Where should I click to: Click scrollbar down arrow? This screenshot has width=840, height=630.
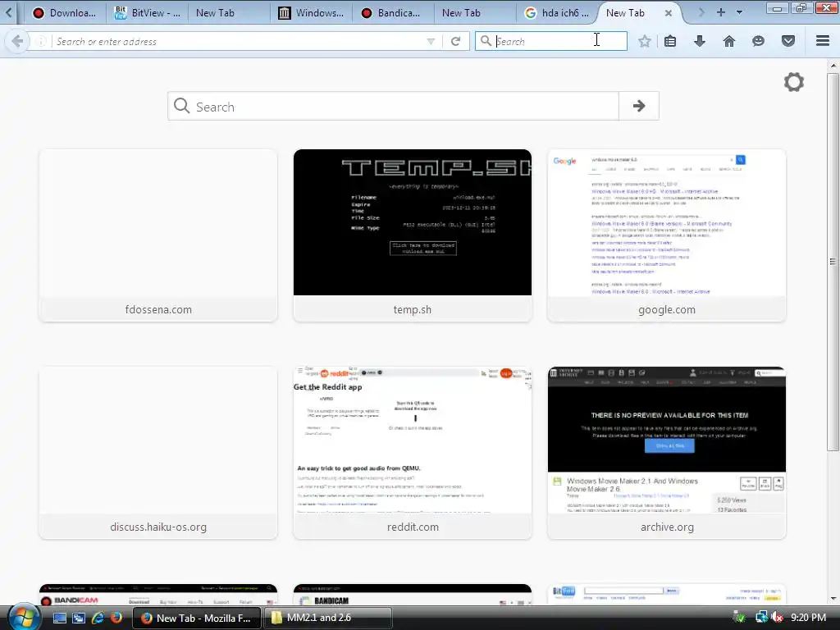pyautogui.click(x=833, y=599)
